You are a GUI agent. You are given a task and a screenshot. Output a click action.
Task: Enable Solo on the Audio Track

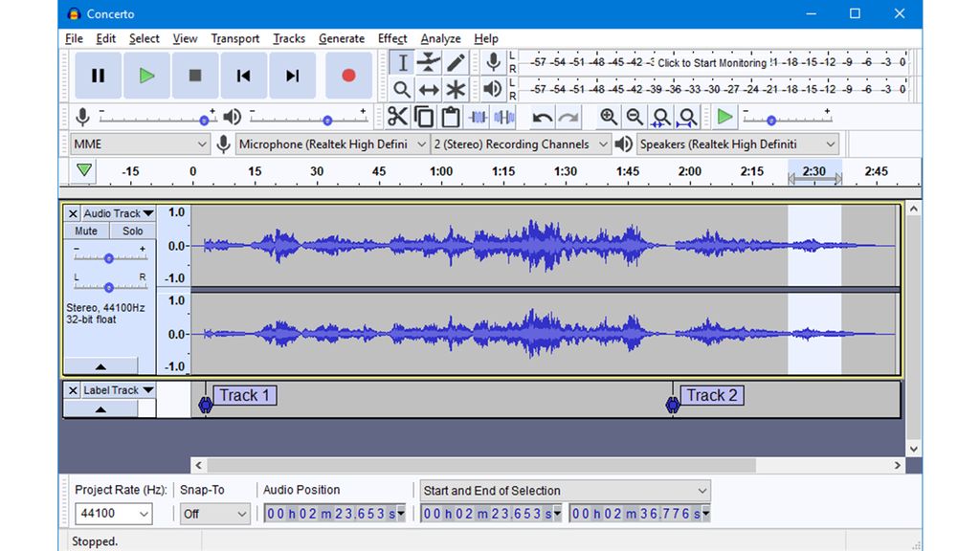[132, 230]
